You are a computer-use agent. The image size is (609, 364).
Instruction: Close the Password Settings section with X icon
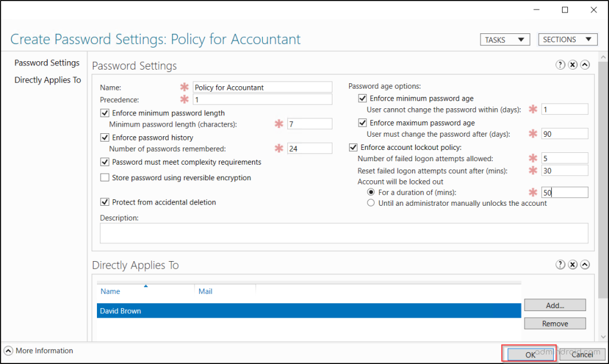(572, 65)
